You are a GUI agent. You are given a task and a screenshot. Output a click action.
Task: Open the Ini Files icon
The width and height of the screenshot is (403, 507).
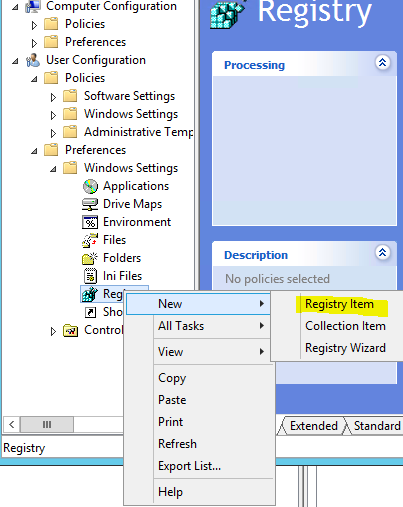pyautogui.click(x=90, y=276)
